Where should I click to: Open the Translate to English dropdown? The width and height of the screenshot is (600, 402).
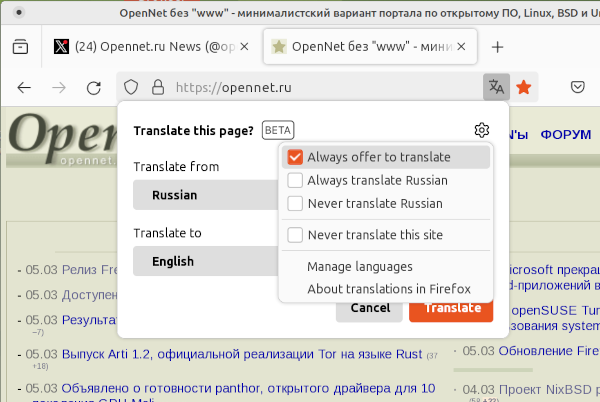(x=205, y=261)
